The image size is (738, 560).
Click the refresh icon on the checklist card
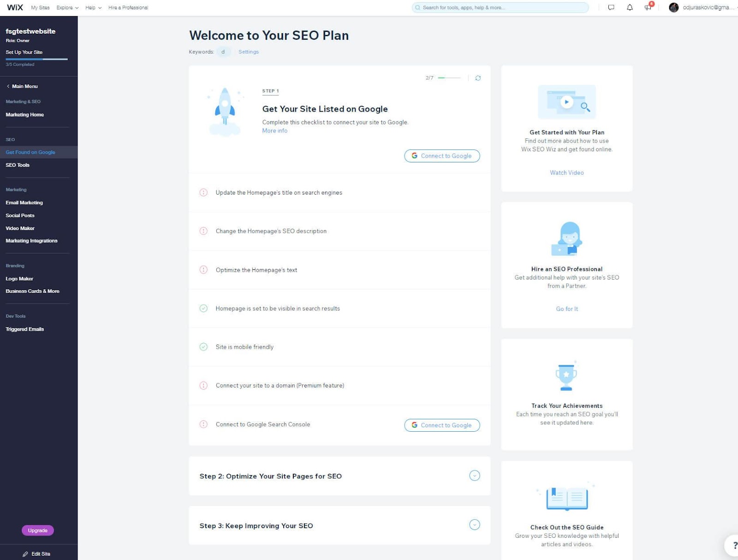[x=478, y=78]
